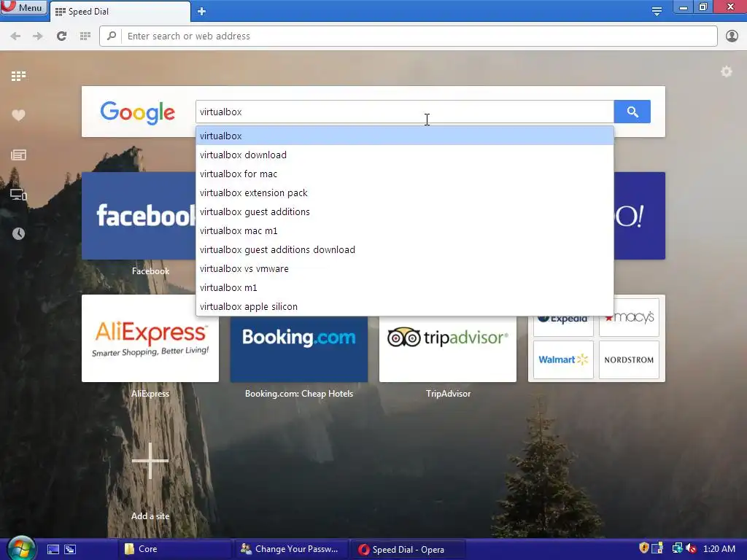Choose 'virtualbox for mac' suggestion
This screenshot has width=747, height=560.
pyautogui.click(x=404, y=174)
